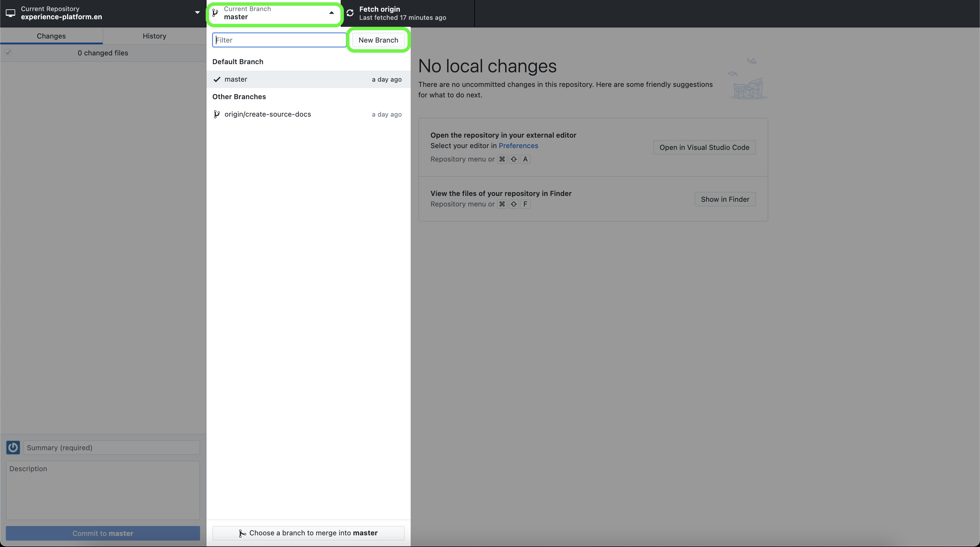This screenshot has width=980, height=547.
Task: Click the Summary (required) input field
Action: 111,447
